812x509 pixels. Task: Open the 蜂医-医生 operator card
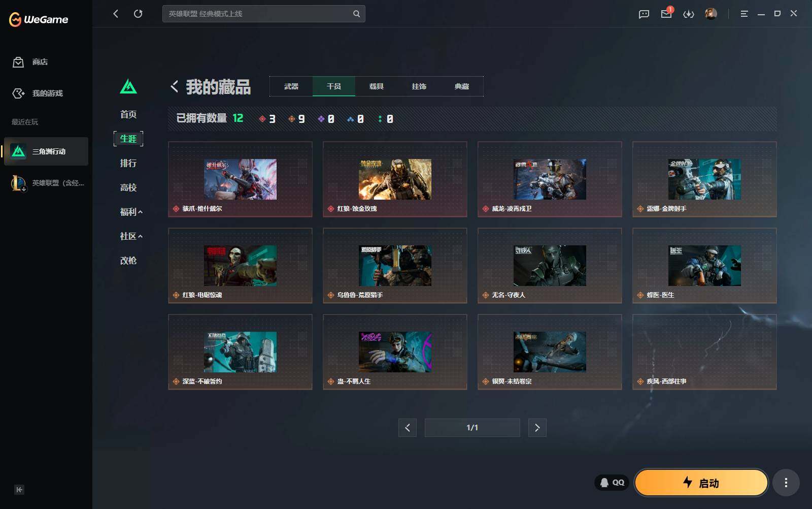pos(704,266)
